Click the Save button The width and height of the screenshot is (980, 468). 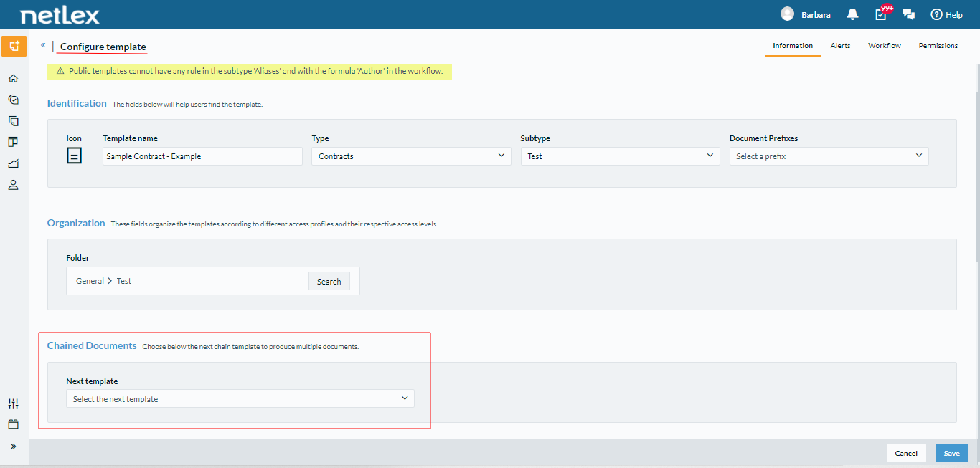951,453
